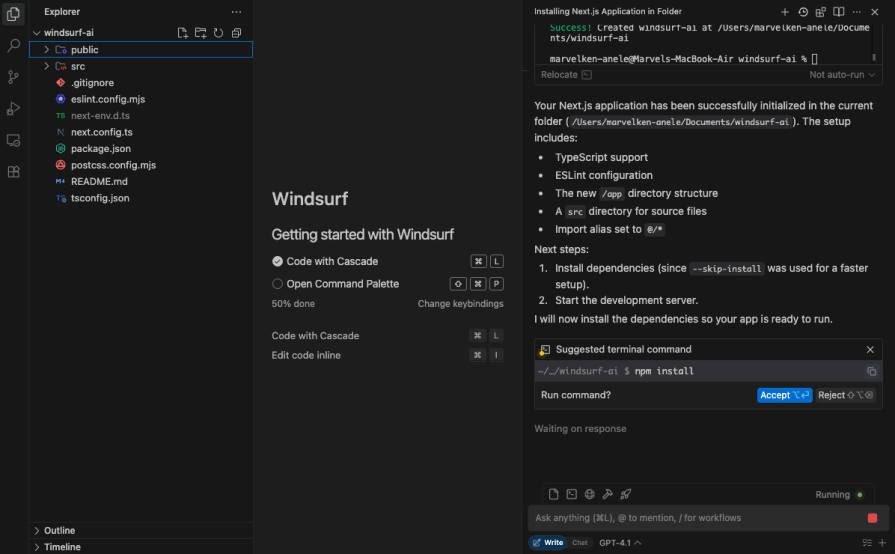Image resolution: width=895 pixels, height=554 pixels.
Task: Click the web globe icon above input
Action: point(590,494)
